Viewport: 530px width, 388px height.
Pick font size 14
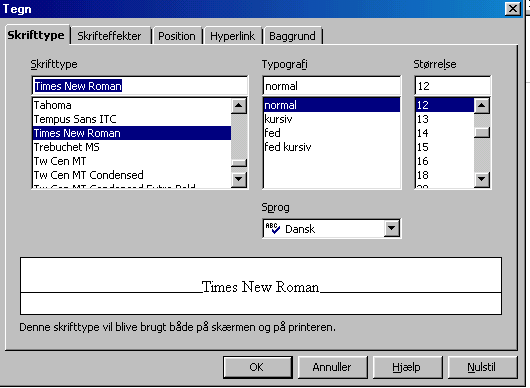pyautogui.click(x=444, y=133)
